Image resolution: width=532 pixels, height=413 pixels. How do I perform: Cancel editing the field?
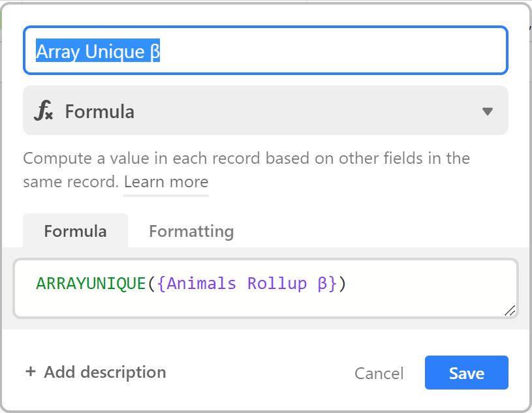pos(379,373)
